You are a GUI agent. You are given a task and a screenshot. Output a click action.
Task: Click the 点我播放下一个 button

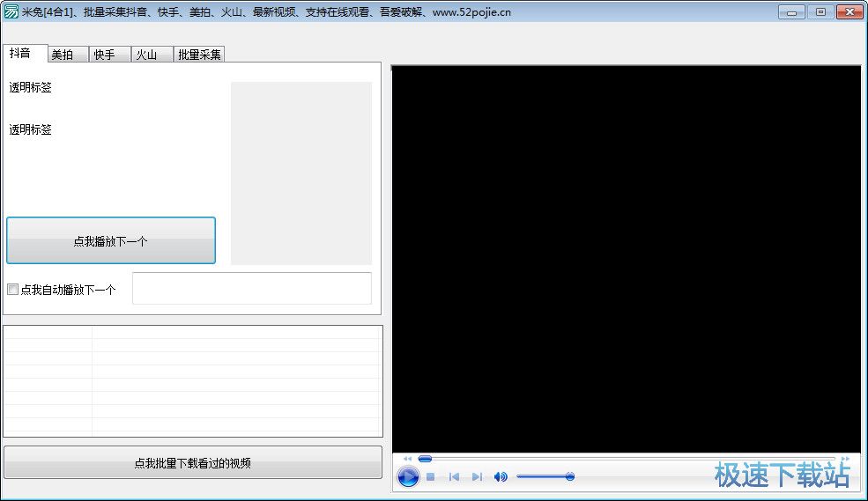(x=111, y=240)
